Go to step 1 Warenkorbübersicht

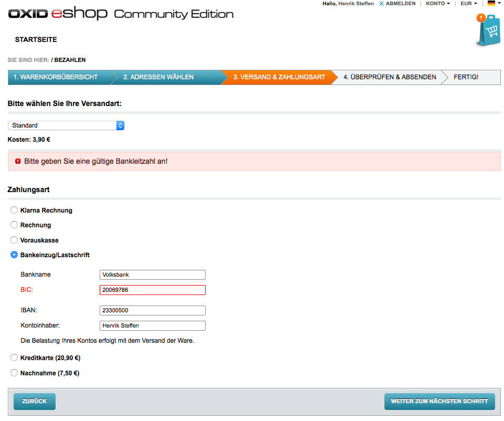[x=56, y=77]
